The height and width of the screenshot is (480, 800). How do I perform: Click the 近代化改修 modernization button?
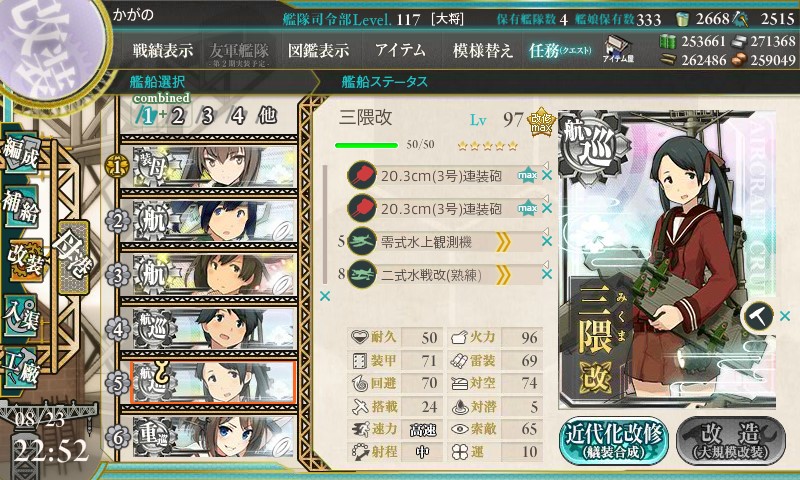[x=614, y=441]
